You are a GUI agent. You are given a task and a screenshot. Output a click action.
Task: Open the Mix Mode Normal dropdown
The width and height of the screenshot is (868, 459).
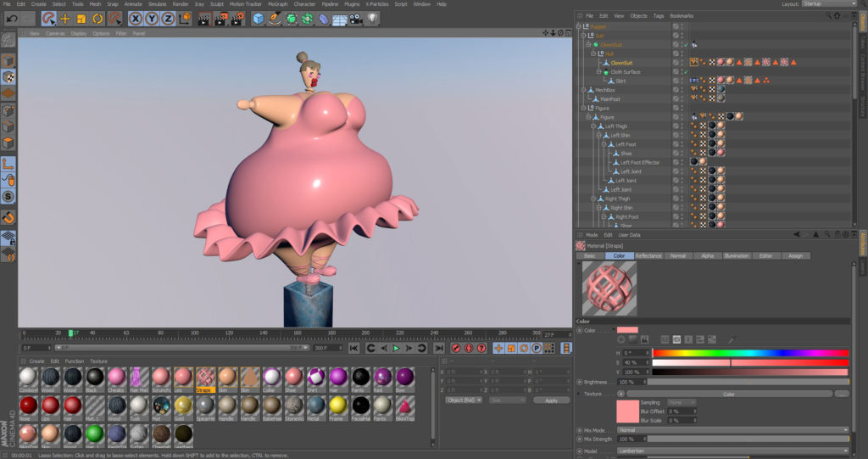pyautogui.click(x=733, y=430)
